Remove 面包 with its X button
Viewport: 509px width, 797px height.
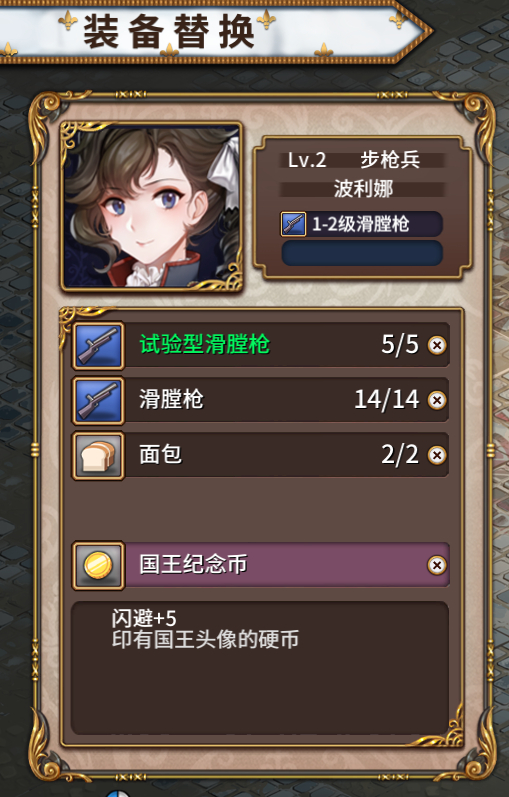[x=437, y=455]
